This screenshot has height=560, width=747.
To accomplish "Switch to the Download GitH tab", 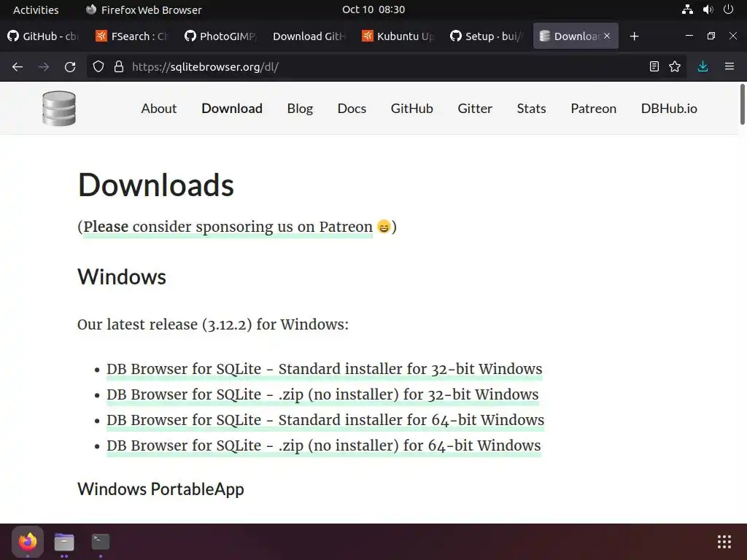I will (x=309, y=36).
